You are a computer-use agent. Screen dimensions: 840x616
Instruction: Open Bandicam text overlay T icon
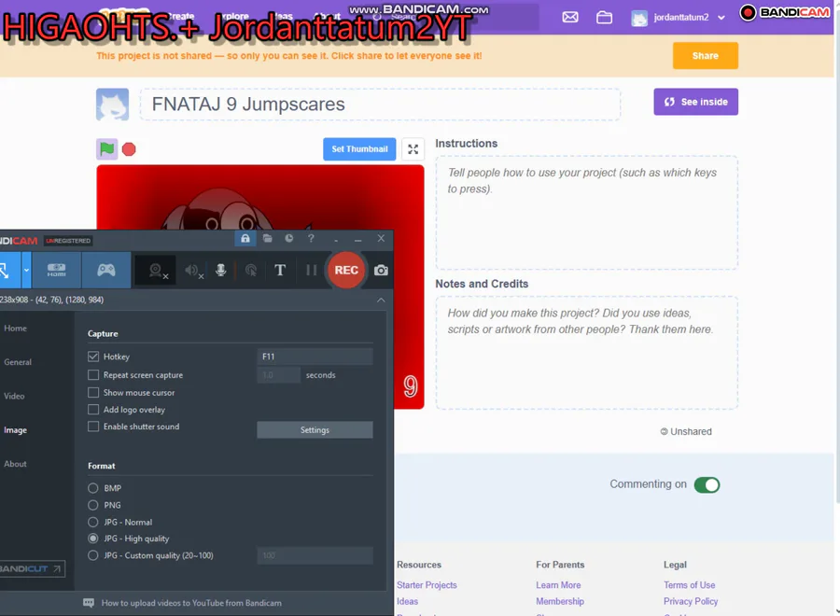pos(280,270)
